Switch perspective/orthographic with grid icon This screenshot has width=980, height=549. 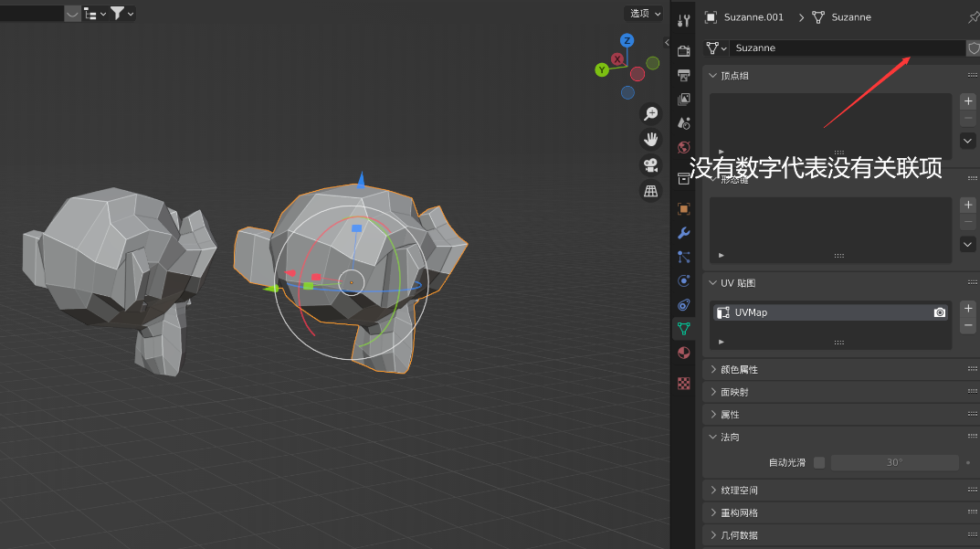650,191
